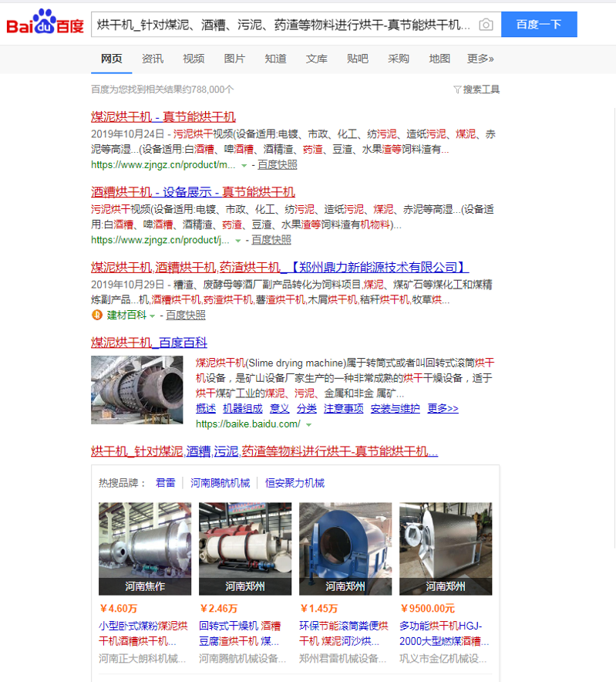This screenshot has width=616, height=682.
Task: Click the 百科 rotary dryer thumbnail image
Action: coord(137,390)
